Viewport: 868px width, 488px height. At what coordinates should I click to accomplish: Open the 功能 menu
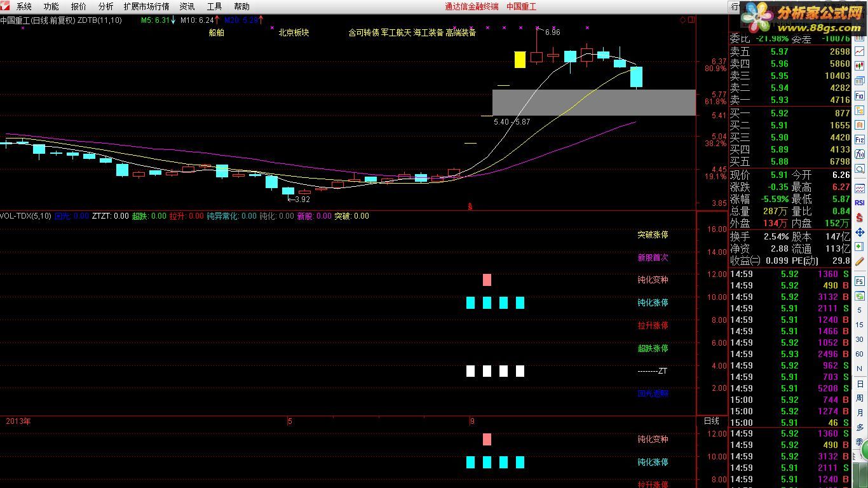(x=51, y=6)
